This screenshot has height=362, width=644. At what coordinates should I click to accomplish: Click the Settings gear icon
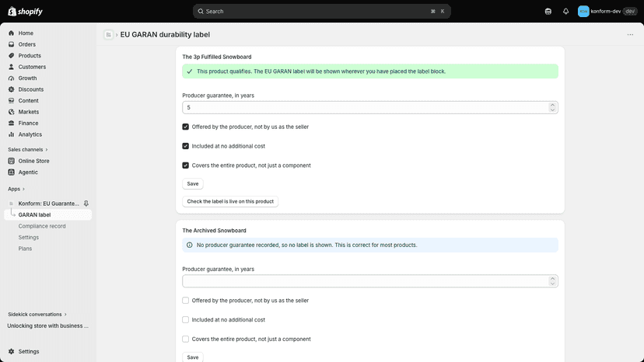11,351
